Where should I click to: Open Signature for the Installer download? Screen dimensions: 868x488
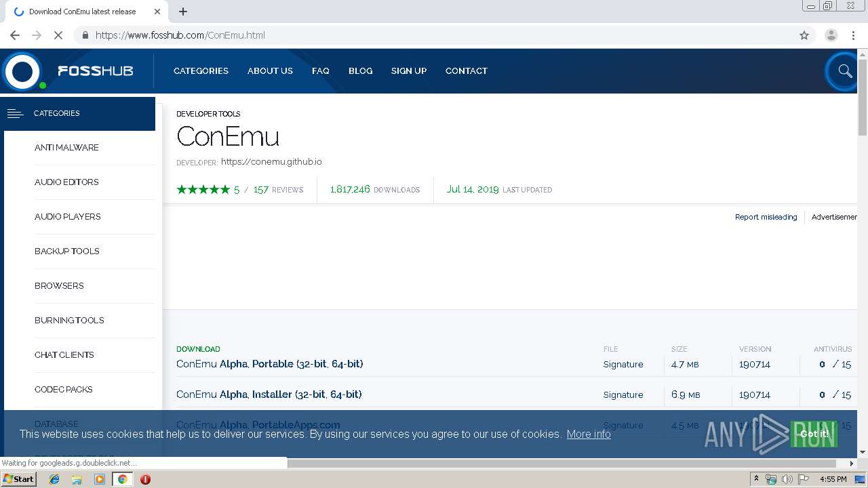623,394
